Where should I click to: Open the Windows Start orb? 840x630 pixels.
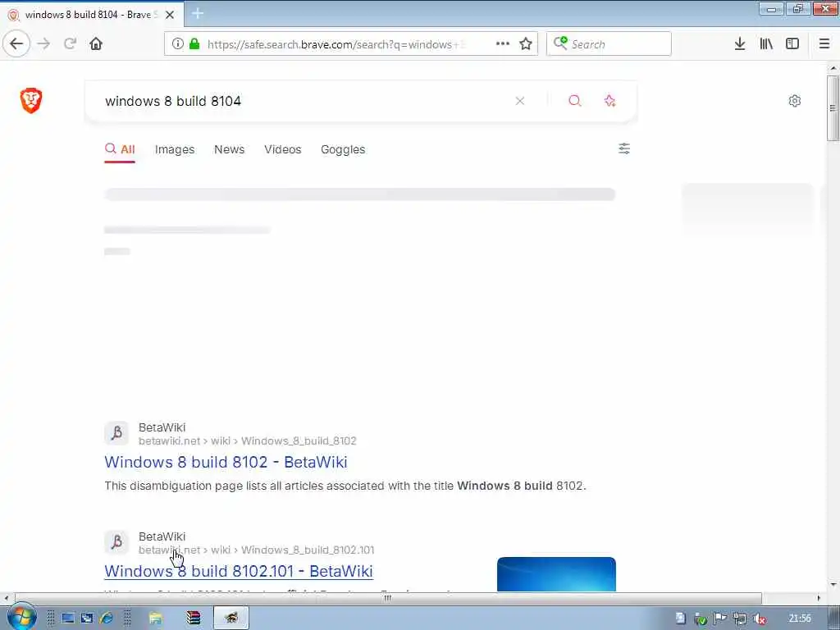click(21, 617)
